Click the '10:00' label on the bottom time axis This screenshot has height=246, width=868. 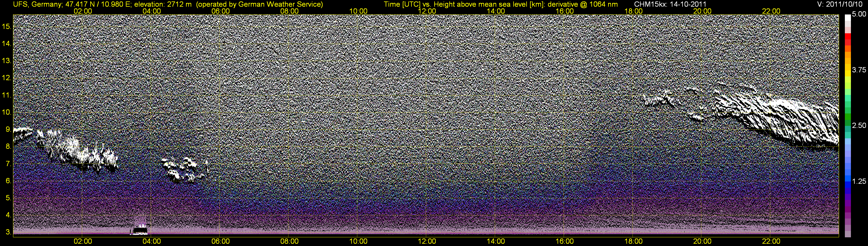pyautogui.click(x=358, y=241)
